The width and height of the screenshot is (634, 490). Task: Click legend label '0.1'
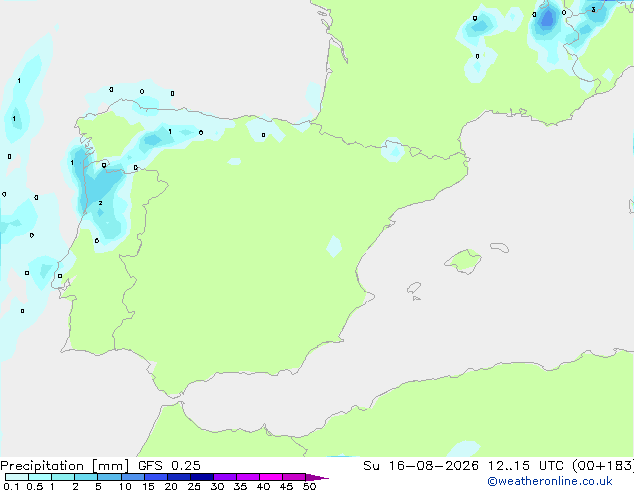pyautogui.click(x=11, y=486)
